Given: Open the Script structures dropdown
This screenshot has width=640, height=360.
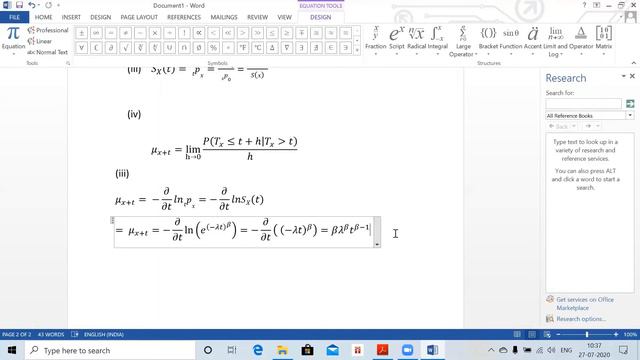Looking at the screenshot, I should click(x=396, y=40).
